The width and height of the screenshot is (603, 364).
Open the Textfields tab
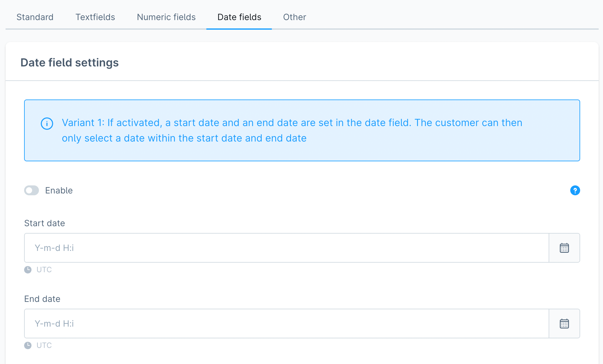[95, 17]
